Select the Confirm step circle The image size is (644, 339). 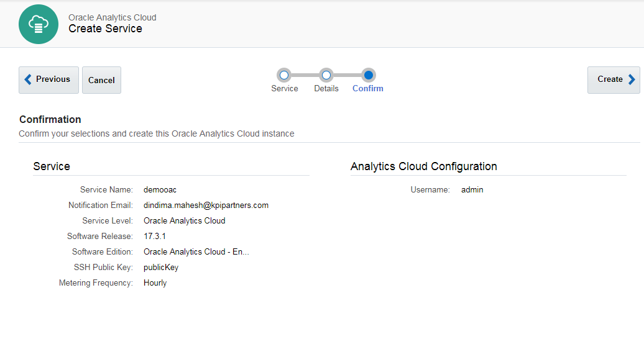pyautogui.click(x=368, y=75)
